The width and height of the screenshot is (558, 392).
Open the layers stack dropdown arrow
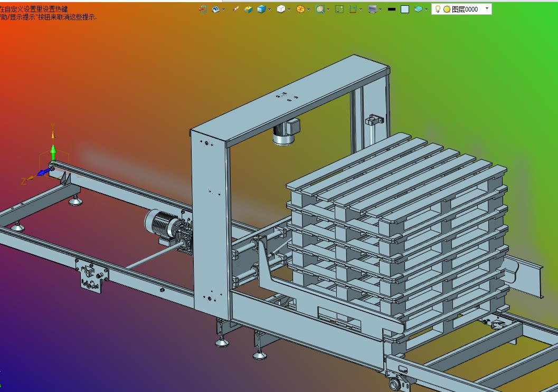pyautogui.click(x=427, y=9)
